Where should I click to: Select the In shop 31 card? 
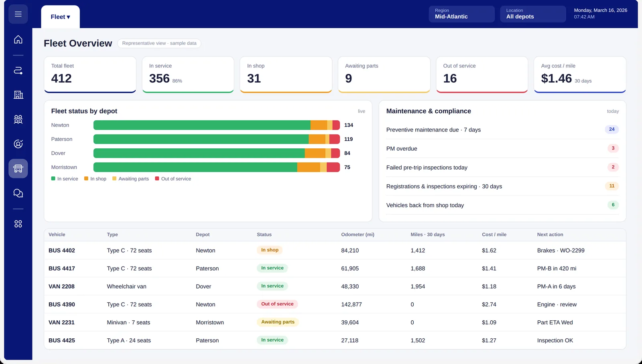tap(286, 75)
